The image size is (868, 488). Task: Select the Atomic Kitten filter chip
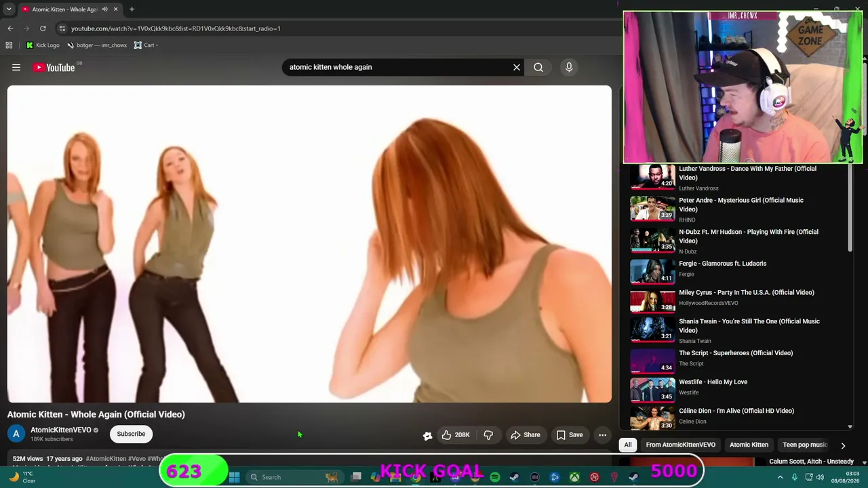[x=749, y=445]
